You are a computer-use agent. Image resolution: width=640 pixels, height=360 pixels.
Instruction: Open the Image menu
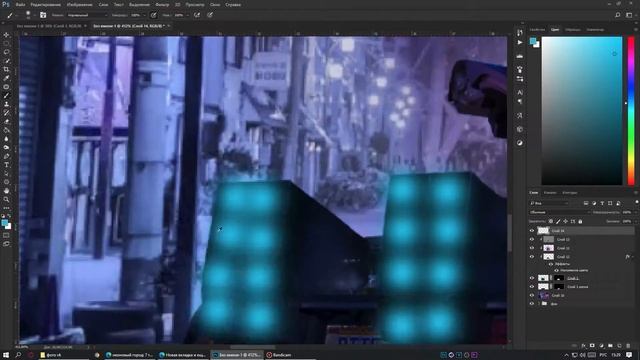coord(80,4)
